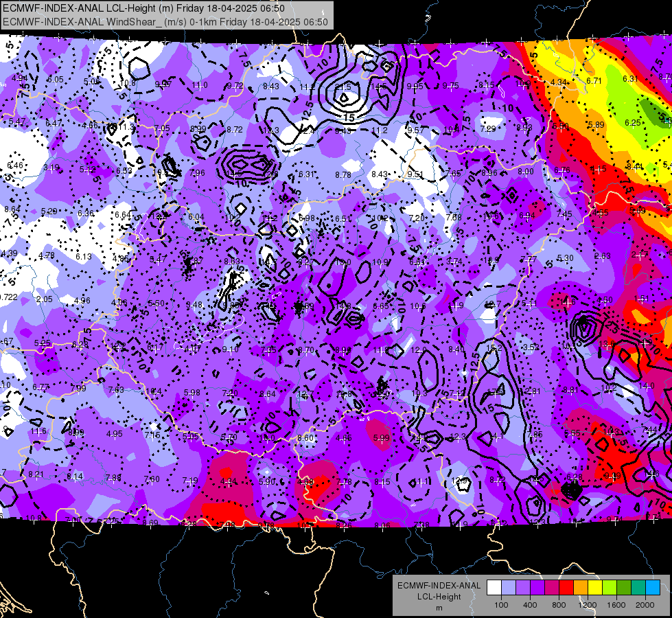Click the map value 9.51
Screen dimensions: 672x618
(x=415, y=174)
